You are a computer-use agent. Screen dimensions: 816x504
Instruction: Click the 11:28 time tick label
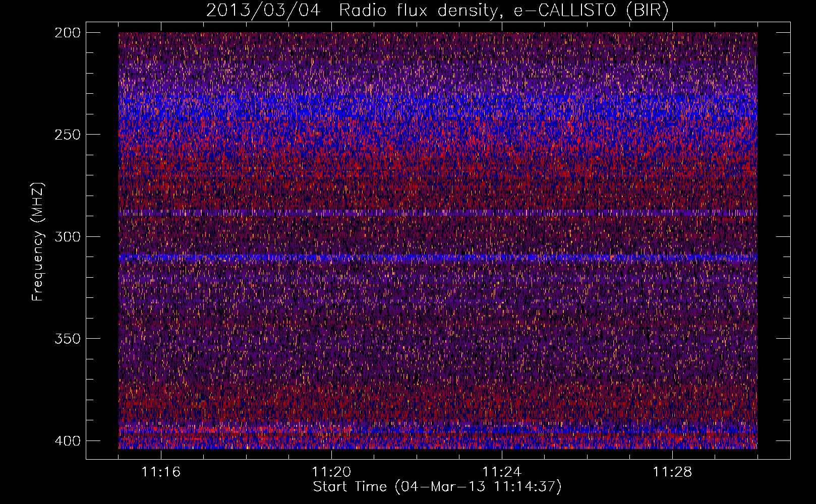[672, 472]
